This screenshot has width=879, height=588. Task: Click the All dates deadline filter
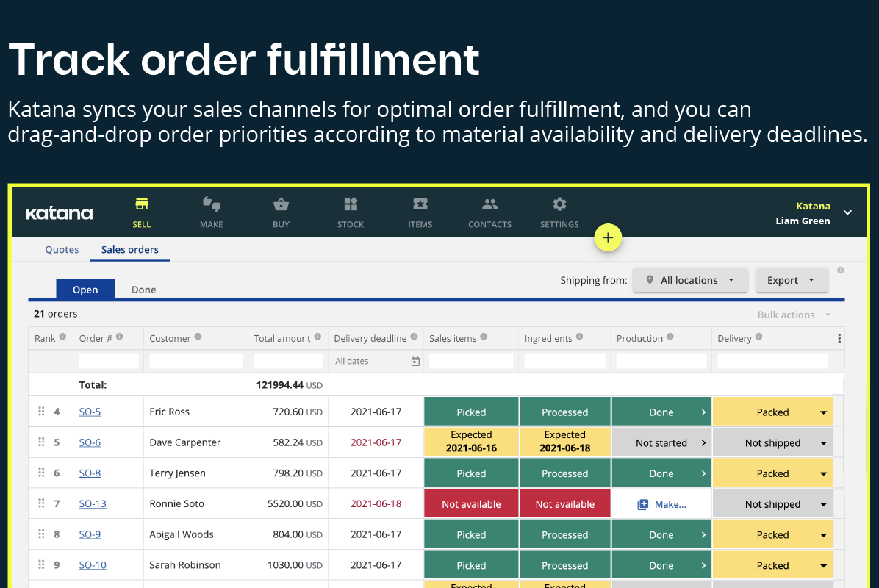(x=376, y=361)
